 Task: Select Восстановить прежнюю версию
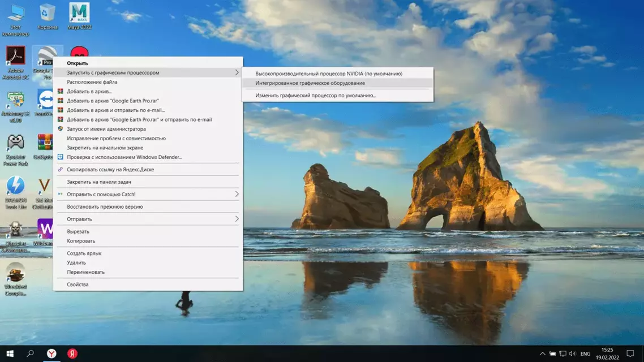pos(148,207)
